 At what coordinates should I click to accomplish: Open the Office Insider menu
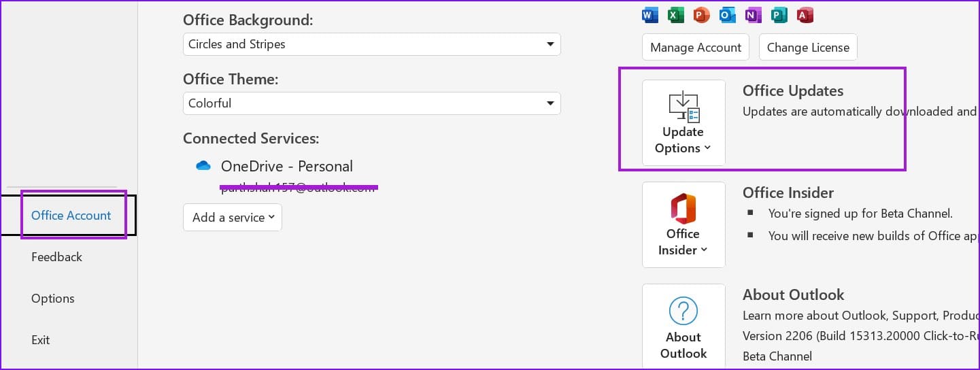(x=683, y=224)
